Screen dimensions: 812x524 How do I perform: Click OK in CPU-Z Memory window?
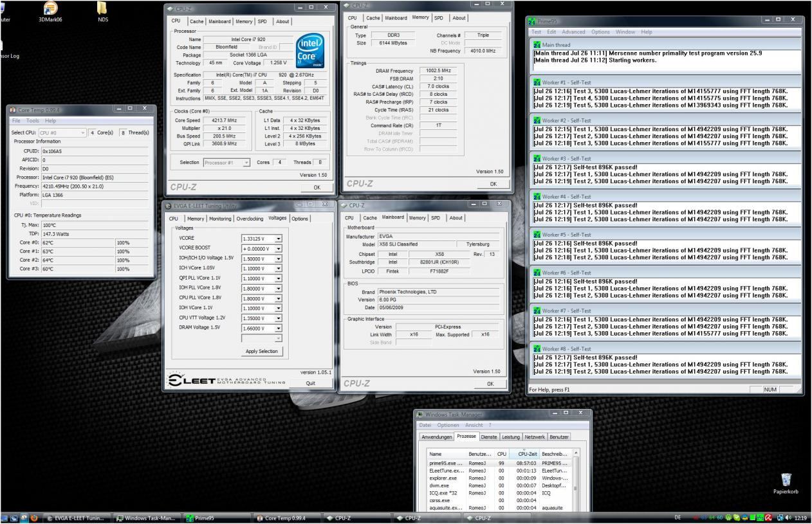(494, 183)
